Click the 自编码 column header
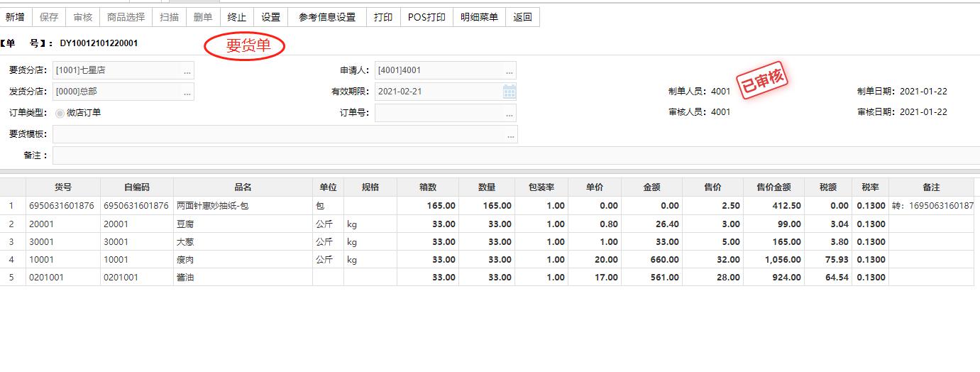The image size is (980, 372). point(137,187)
